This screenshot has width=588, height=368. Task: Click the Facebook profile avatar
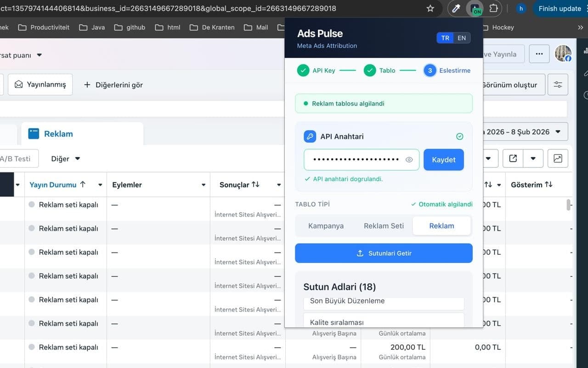pyautogui.click(x=563, y=53)
